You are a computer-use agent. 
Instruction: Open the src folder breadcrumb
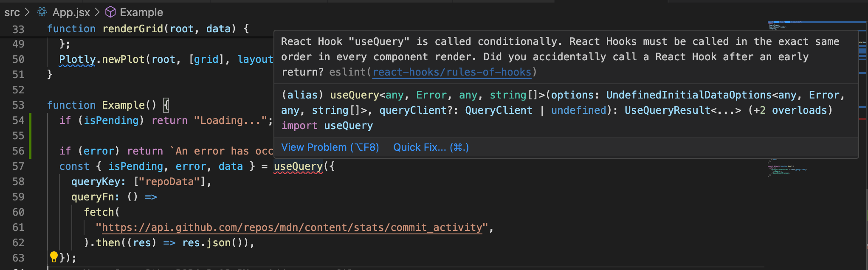click(12, 12)
